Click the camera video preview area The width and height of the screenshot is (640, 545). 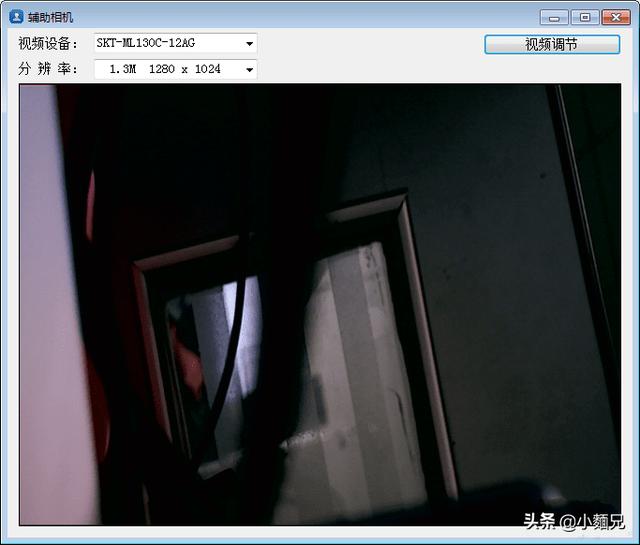[x=320, y=305]
